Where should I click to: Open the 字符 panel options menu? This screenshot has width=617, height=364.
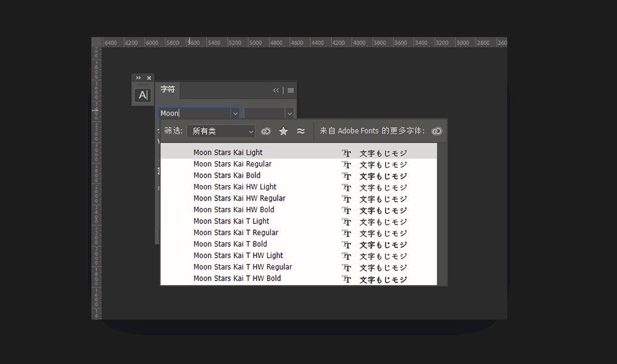291,90
